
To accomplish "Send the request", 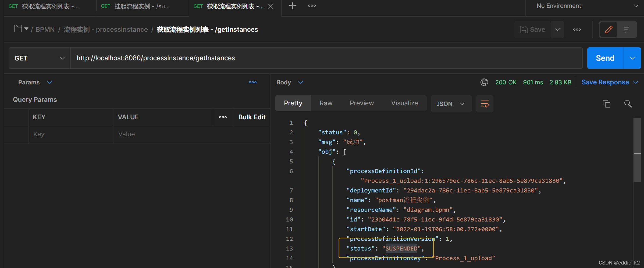I will [605, 58].
